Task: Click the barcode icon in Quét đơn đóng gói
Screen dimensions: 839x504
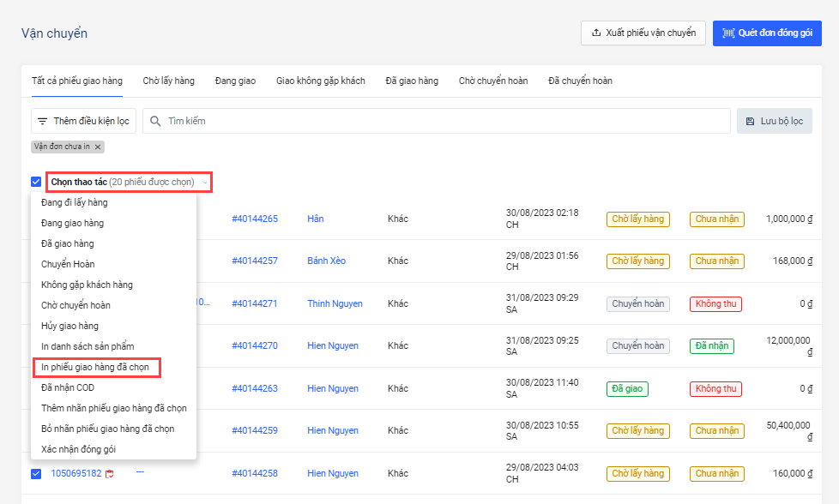Action: click(728, 33)
